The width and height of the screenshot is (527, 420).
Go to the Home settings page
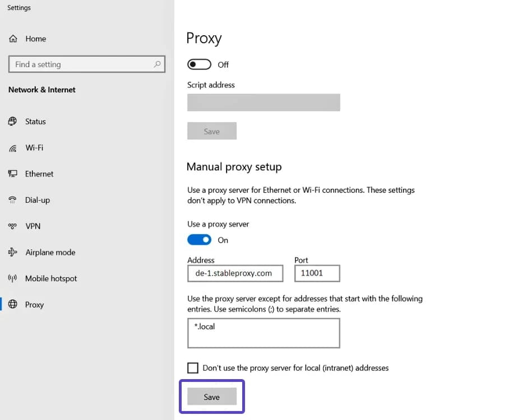[35, 38]
